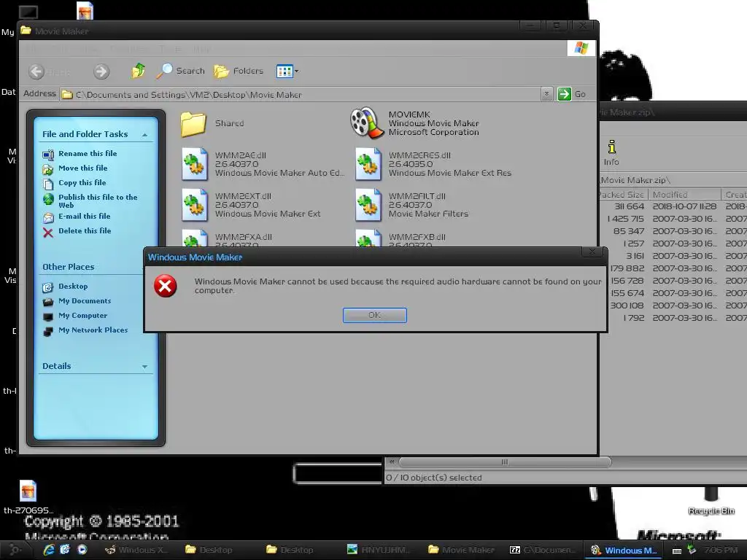Switch to the HNYUJHM... taskbar button

(x=380, y=550)
